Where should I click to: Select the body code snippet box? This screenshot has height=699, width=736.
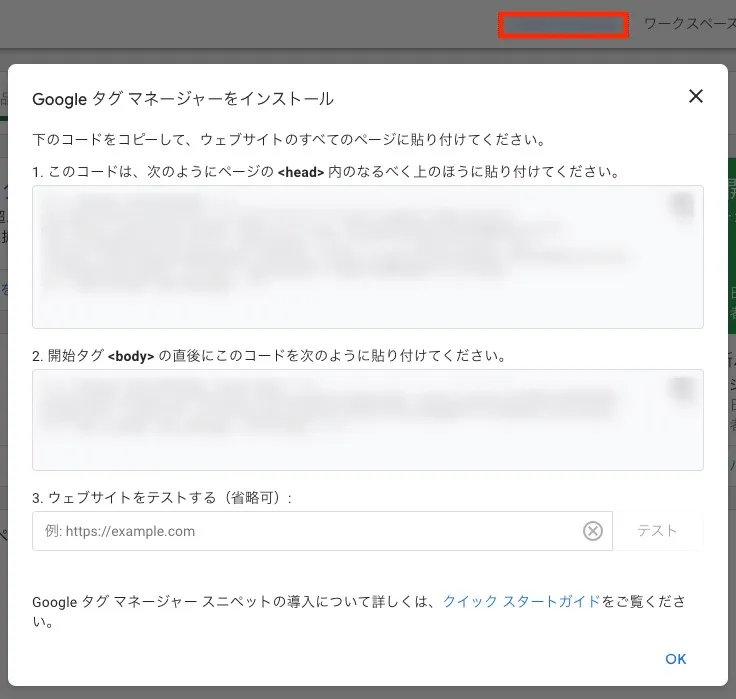(368, 420)
